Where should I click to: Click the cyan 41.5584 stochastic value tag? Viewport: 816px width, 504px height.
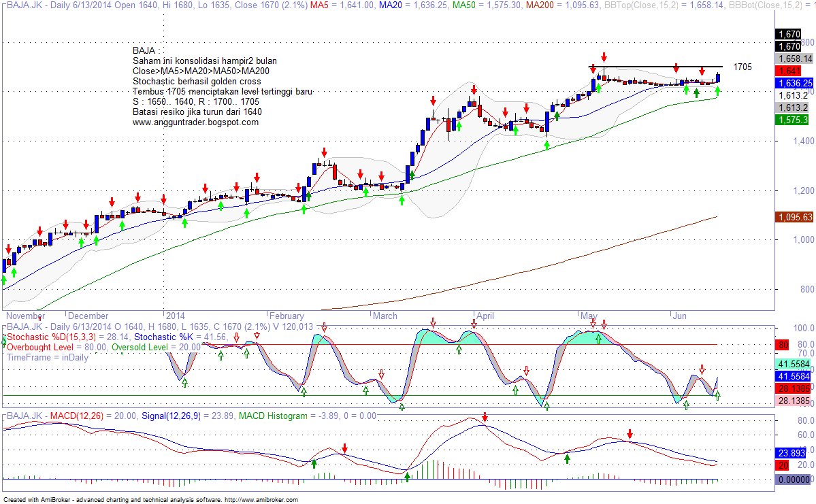[794, 364]
